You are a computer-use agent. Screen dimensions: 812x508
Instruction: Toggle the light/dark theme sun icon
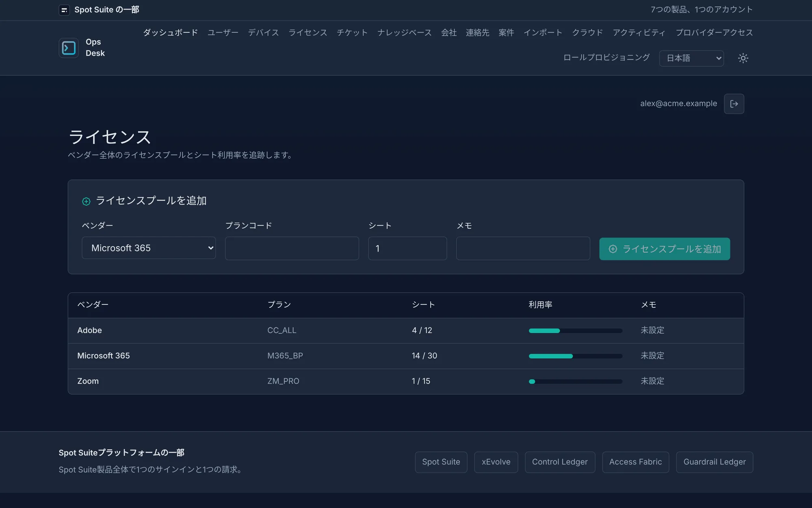click(x=743, y=58)
